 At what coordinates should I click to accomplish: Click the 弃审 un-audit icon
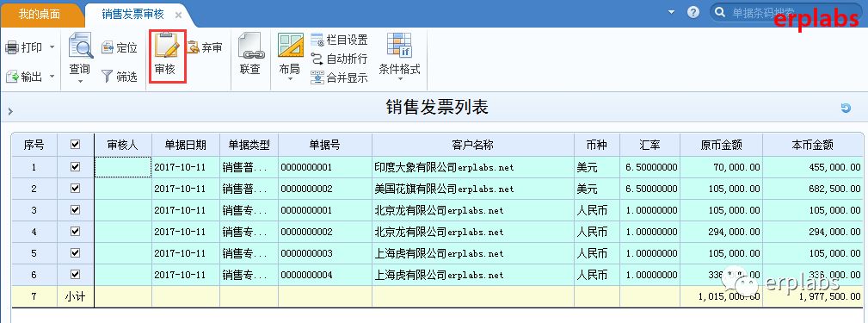pos(194,47)
